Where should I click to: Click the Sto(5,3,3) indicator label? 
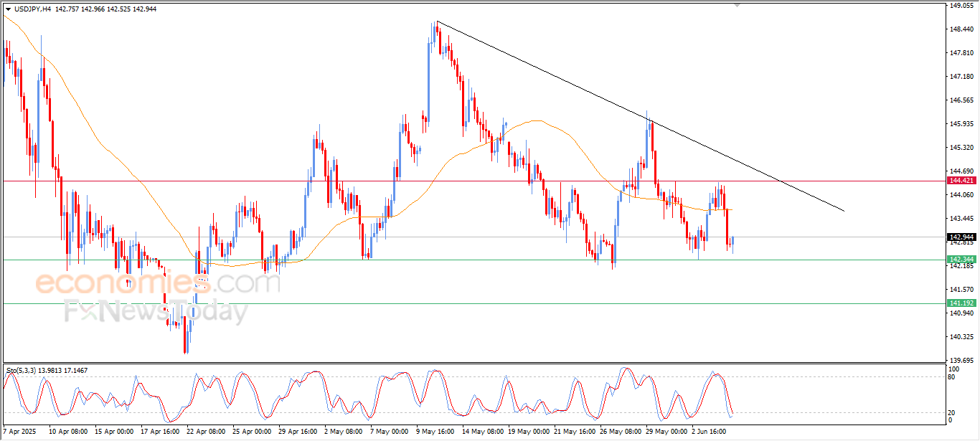19,370
